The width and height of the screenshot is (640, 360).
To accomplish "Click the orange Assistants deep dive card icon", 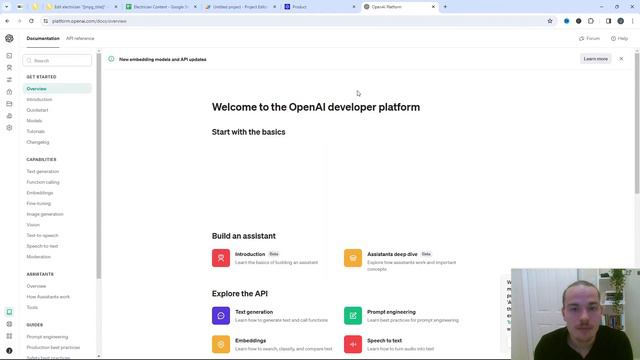I will coord(353,258).
